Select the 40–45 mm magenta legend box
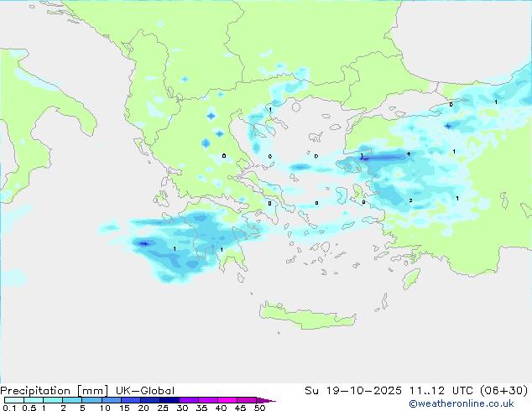This screenshot has height=411, width=532. tap(227, 400)
